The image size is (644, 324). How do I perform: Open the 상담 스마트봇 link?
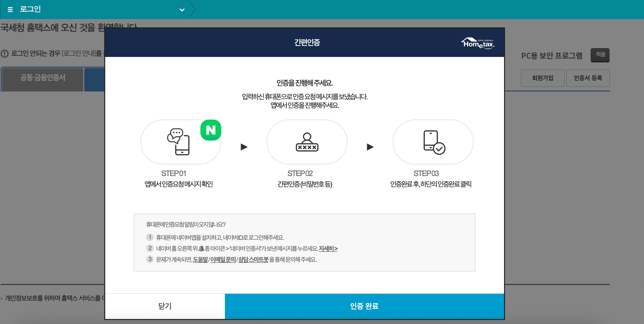click(x=253, y=259)
